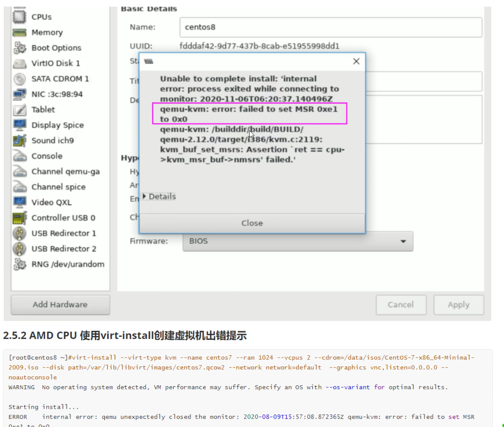This screenshot has width=504, height=427.
Task: Click the Cancel button
Action: [x=401, y=305]
